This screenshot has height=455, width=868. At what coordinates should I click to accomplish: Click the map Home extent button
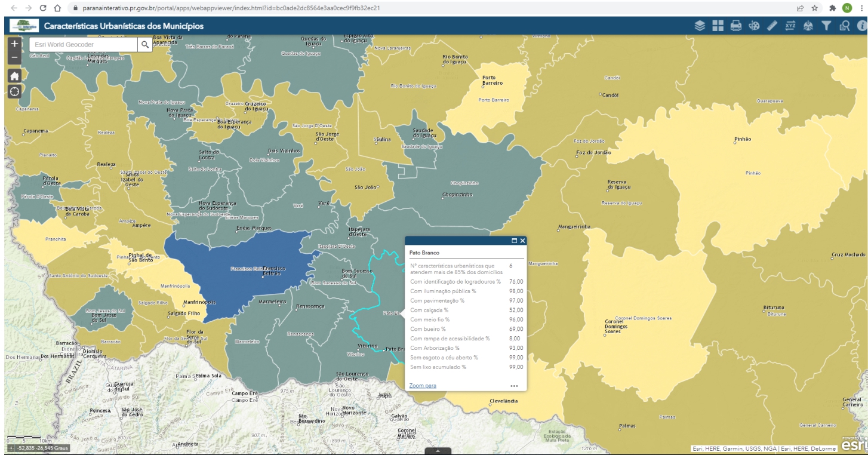(x=15, y=75)
